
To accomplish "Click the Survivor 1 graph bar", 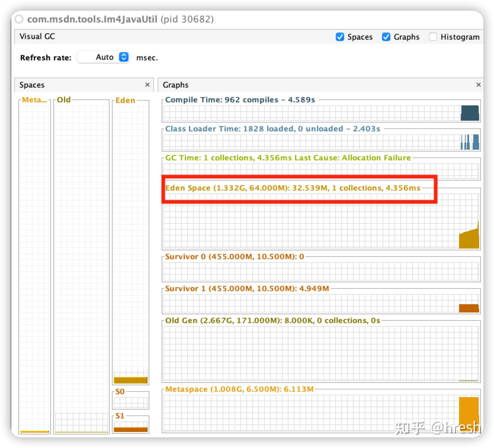I will click(469, 308).
